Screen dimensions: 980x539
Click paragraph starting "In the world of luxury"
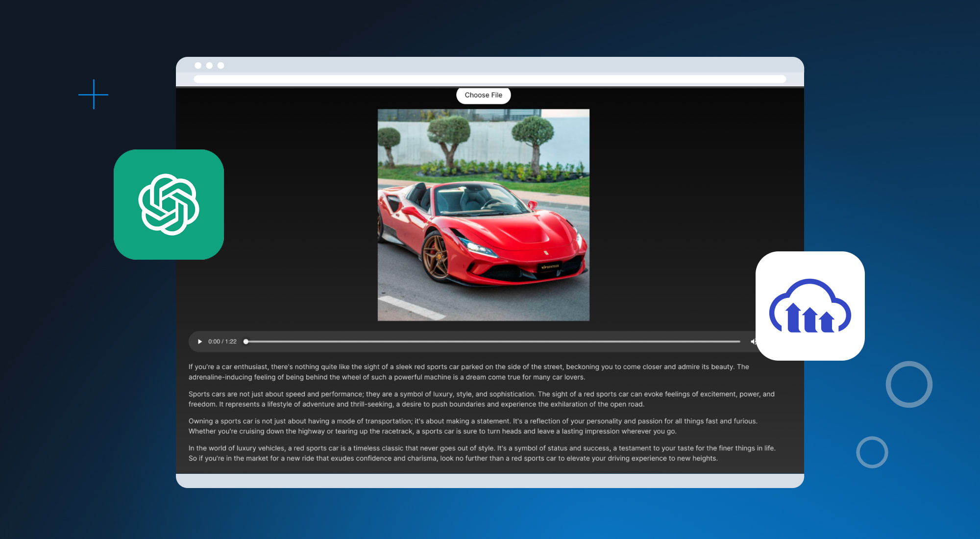(x=482, y=453)
